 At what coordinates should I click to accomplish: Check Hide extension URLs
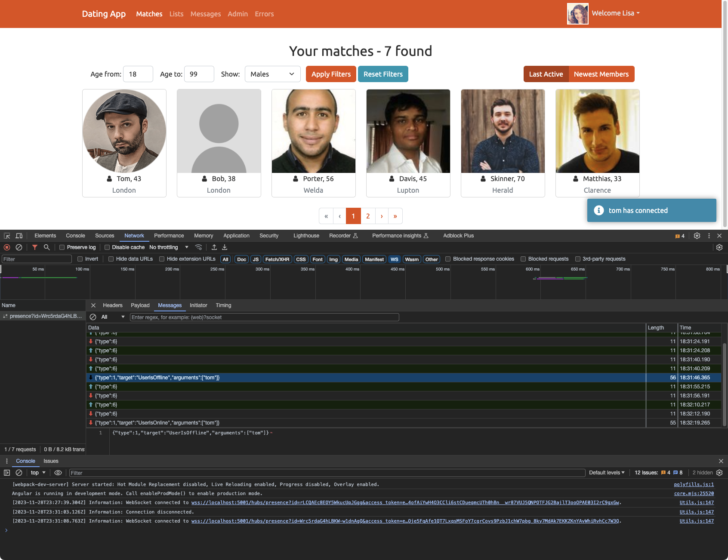[x=162, y=259]
